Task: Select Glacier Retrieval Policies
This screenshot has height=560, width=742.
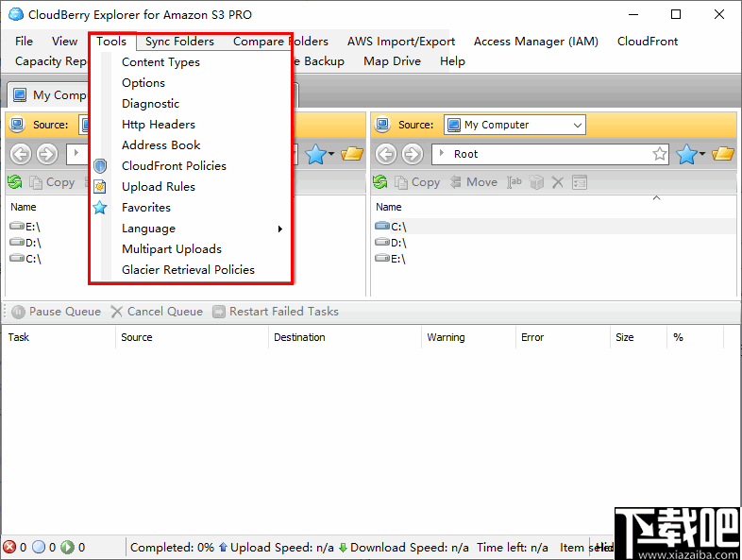Action: click(x=188, y=270)
